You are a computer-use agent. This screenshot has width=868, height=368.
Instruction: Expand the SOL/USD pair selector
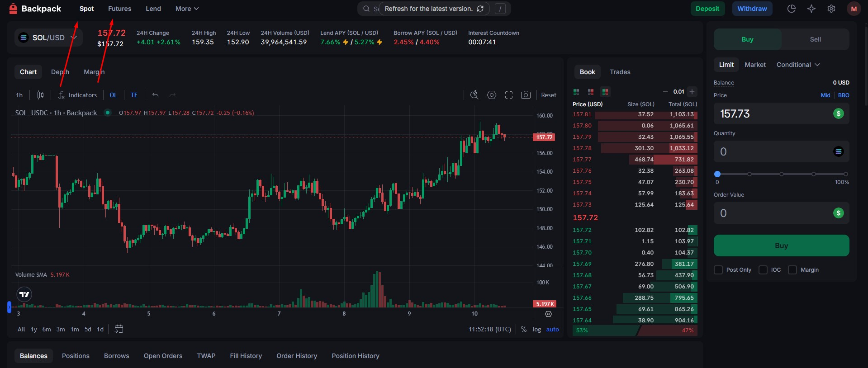(x=48, y=38)
